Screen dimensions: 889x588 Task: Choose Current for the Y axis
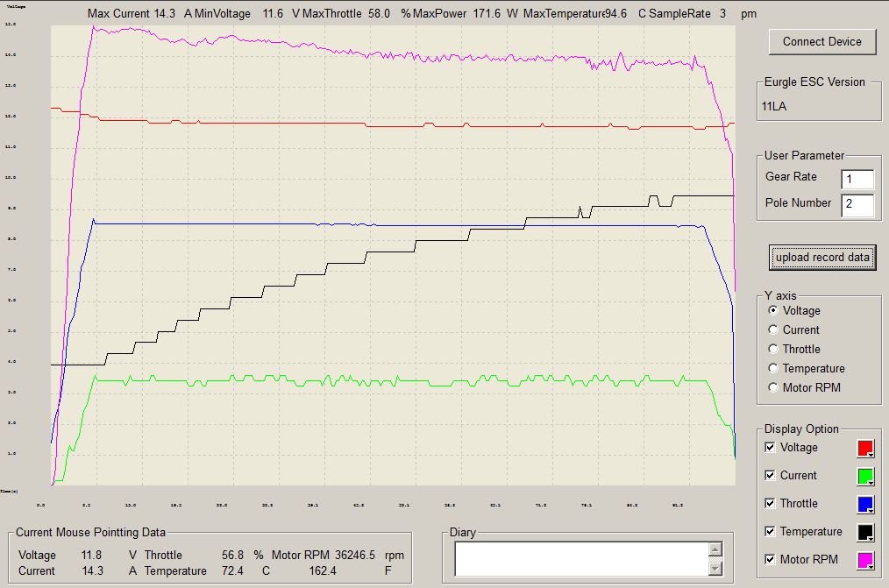tap(773, 329)
